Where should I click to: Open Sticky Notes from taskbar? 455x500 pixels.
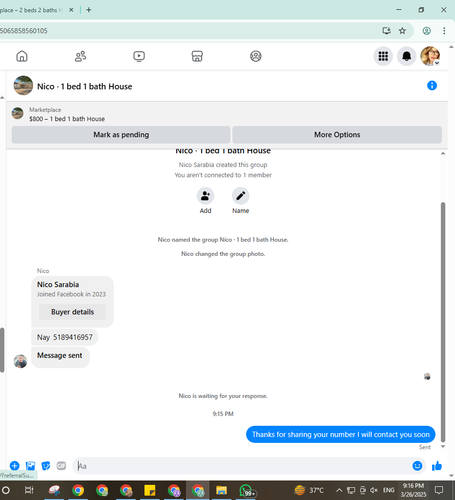150,490
